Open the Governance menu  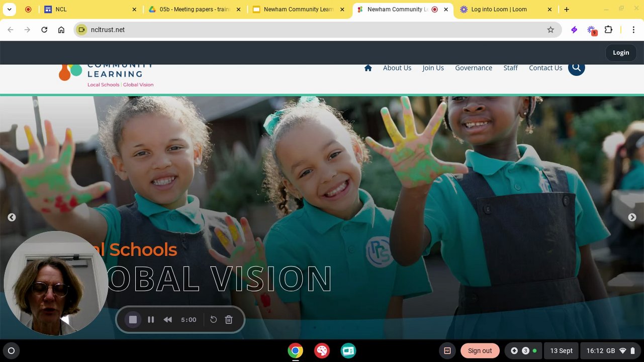(x=474, y=68)
